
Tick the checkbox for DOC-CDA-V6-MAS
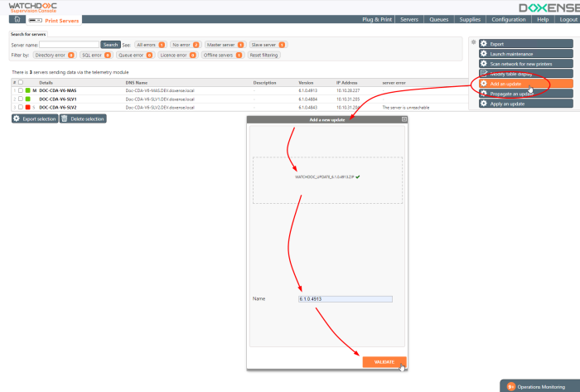[21, 90]
